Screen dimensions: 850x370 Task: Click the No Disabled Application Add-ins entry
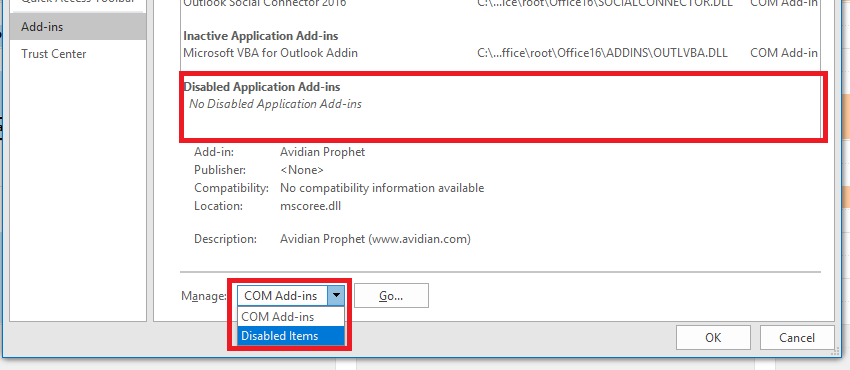(275, 103)
